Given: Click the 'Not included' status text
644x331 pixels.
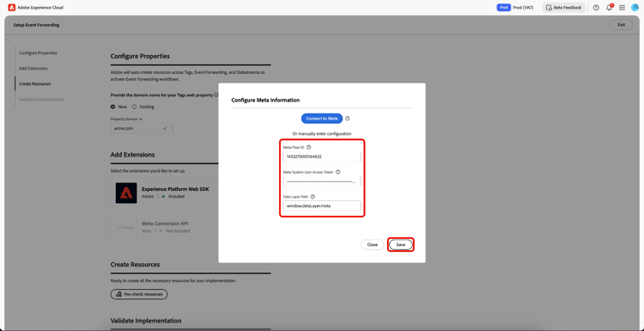Looking at the screenshot, I should click(178, 231).
